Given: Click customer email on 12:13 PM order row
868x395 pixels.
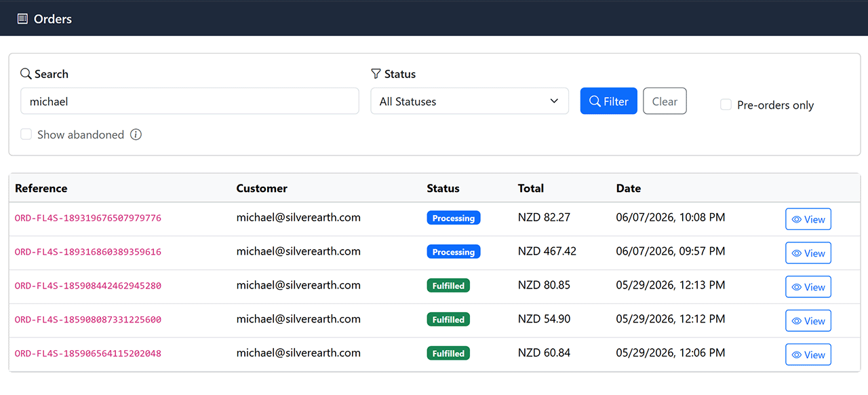Looking at the screenshot, I should click(298, 285).
